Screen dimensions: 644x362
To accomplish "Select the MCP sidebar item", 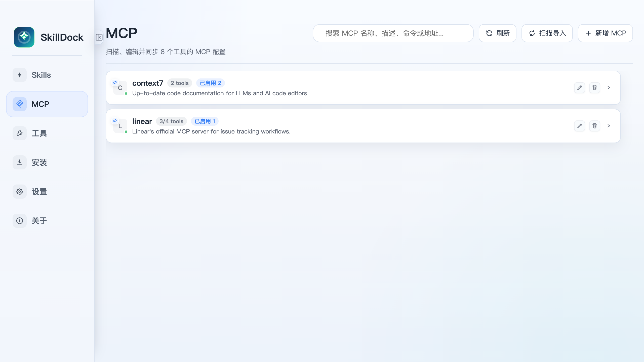I will click(x=47, y=104).
